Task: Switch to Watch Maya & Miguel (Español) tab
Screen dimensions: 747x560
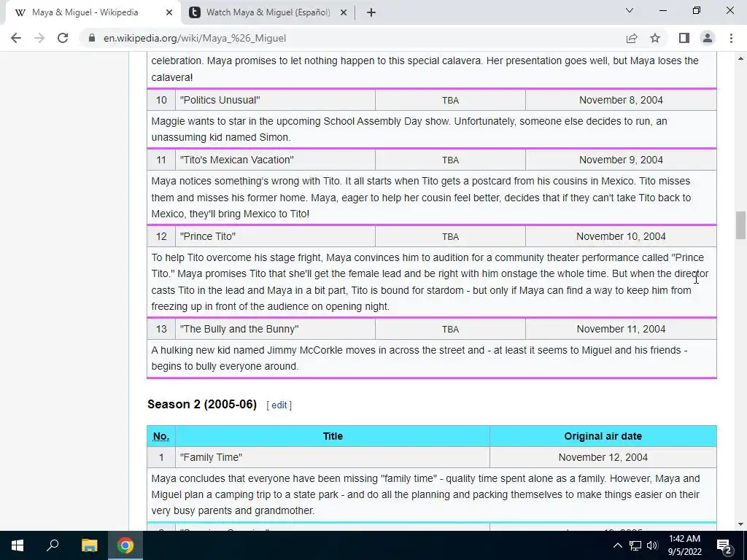Action: (268, 12)
